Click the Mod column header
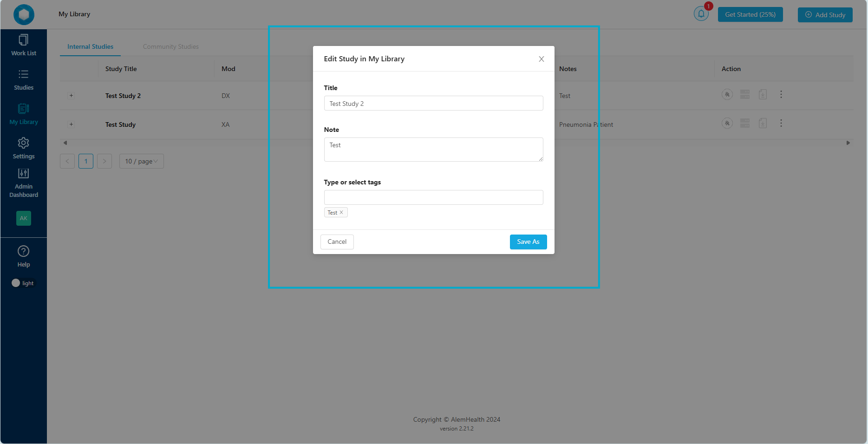Image resolution: width=868 pixels, height=444 pixels. pyautogui.click(x=228, y=69)
